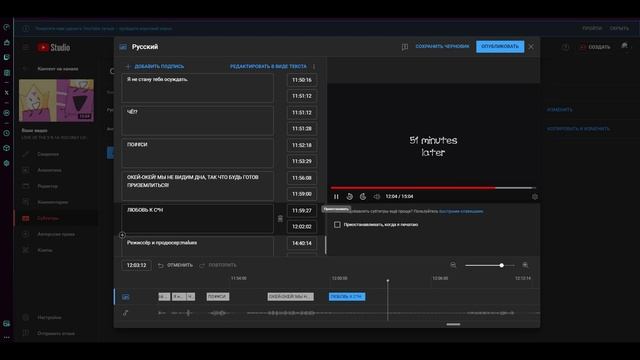Click the X (Twitter) icon in browser sidebar
Image resolution: width=640 pixels, height=360 pixels.
pyautogui.click(x=7, y=93)
